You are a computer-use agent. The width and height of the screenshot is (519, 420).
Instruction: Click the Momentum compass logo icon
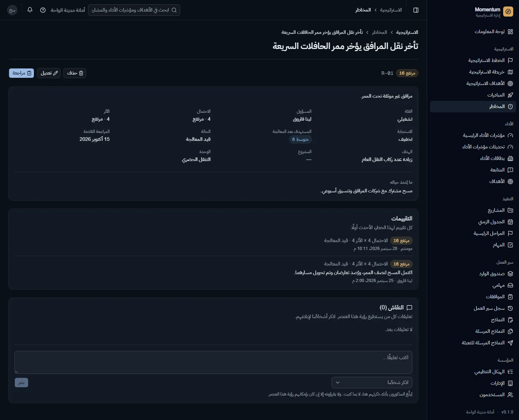coord(508,12)
